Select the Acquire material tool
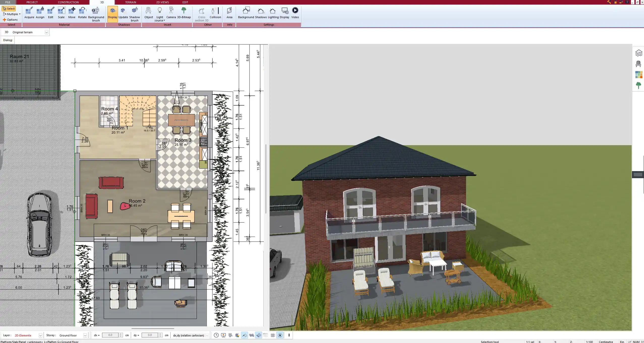Image resolution: width=644 pixels, height=343 pixels. 29,12
